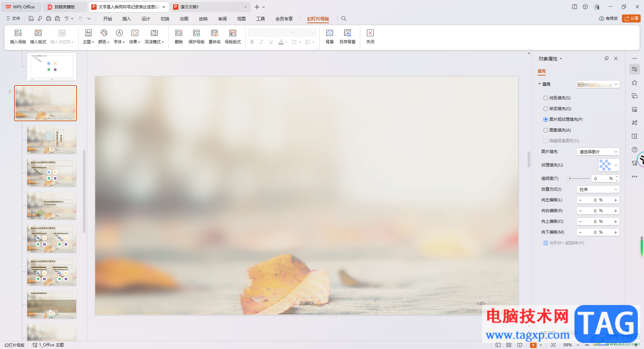This screenshot has width=644, height=349.
Task: Click the three-dots more icon in sidebar
Action: coord(635,177)
